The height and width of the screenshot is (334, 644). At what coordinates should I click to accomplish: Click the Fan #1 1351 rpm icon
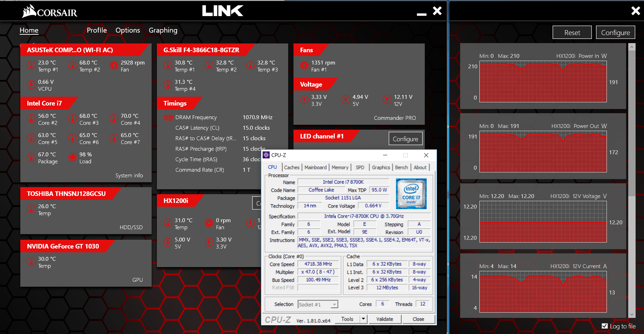tap(304, 65)
